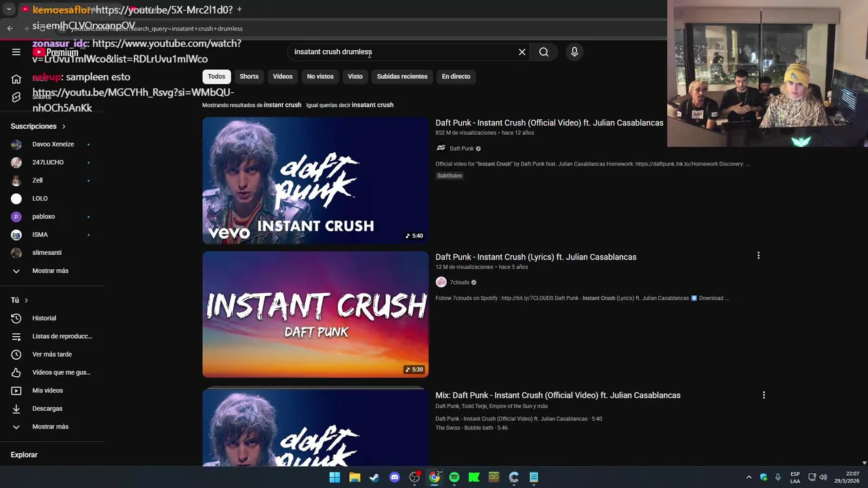Open Spotify from taskbar
The height and width of the screenshot is (488, 868).
coord(454,477)
